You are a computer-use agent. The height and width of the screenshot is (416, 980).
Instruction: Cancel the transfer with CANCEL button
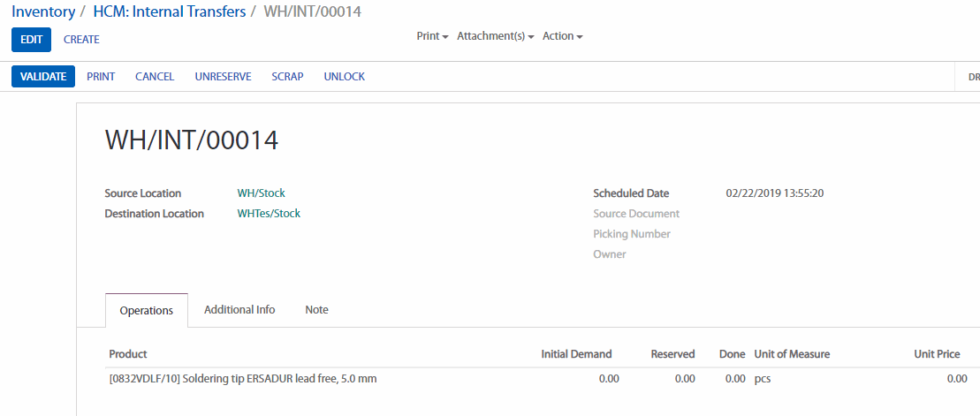[155, 77]
